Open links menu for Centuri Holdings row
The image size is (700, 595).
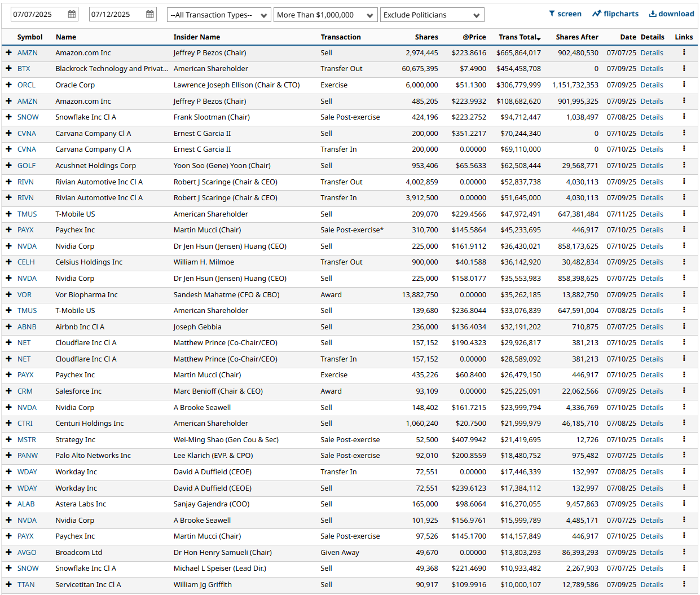(684, 423)
